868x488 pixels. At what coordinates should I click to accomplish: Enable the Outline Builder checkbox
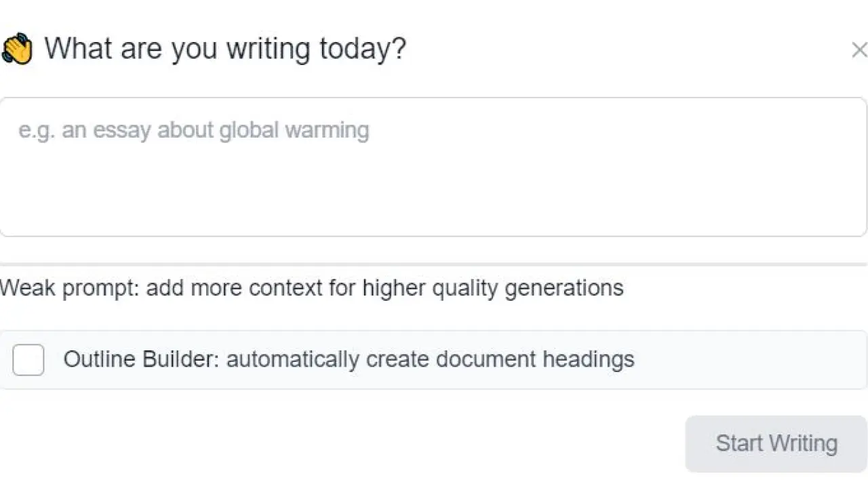click(28, 359)
